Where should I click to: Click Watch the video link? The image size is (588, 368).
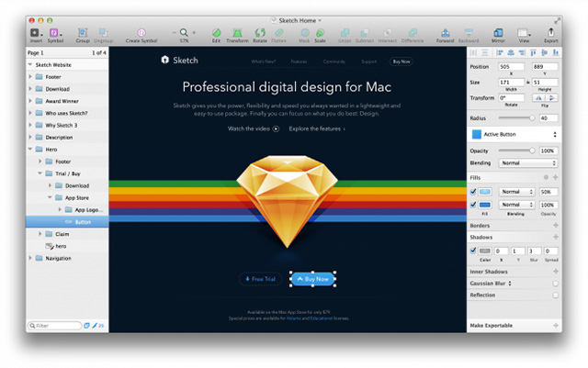[x=254, y=128]
